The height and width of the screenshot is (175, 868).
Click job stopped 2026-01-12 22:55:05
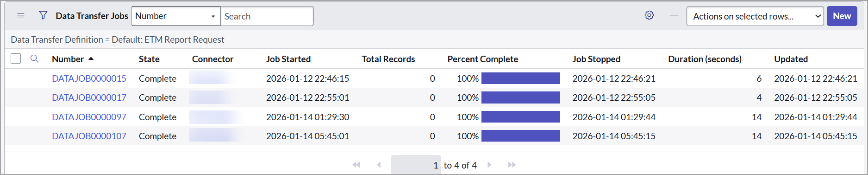614,97
